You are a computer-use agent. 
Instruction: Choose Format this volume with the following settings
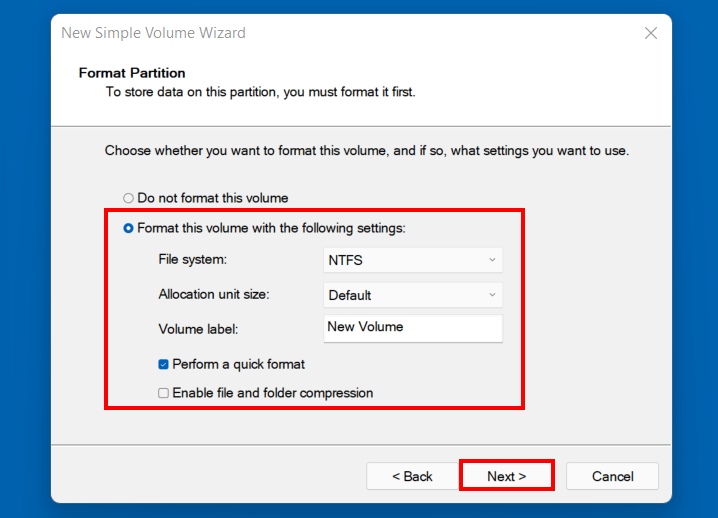(128, 228)
